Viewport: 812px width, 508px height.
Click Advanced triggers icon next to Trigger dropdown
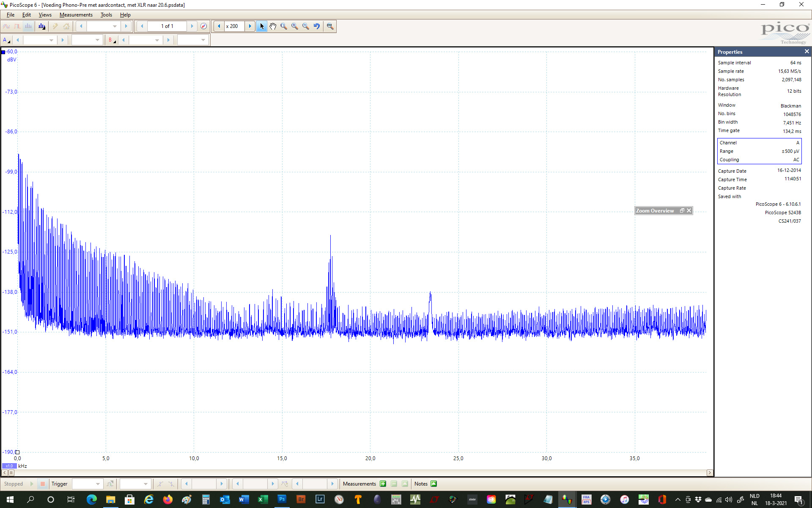point(110,484)
